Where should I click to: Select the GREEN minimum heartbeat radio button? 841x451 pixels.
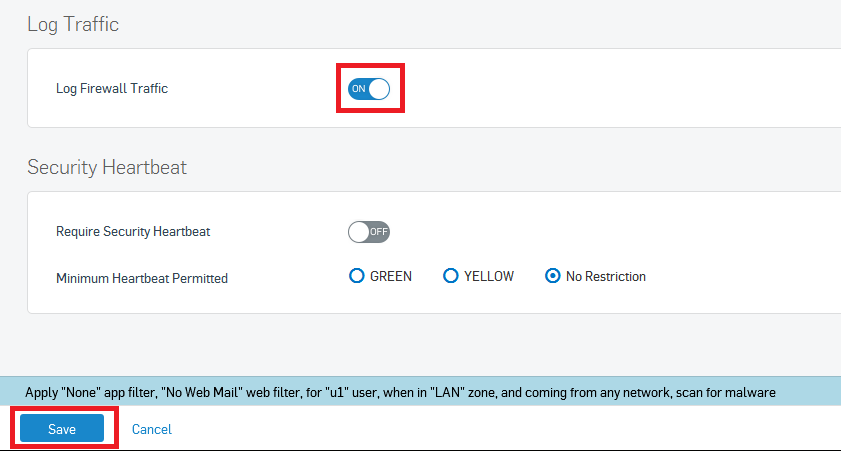pyautogui.click(x=357, y=276)
